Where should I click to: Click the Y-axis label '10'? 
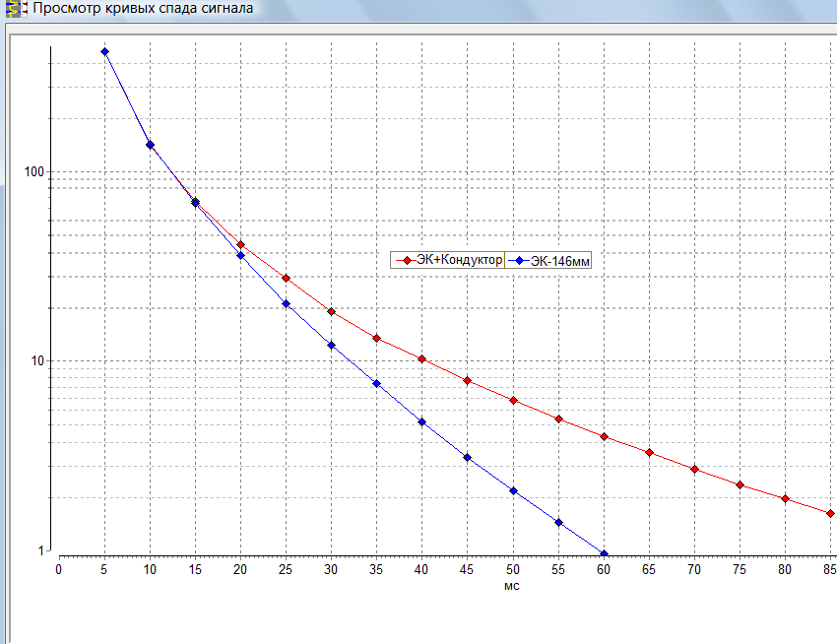[x=37, y=361]
